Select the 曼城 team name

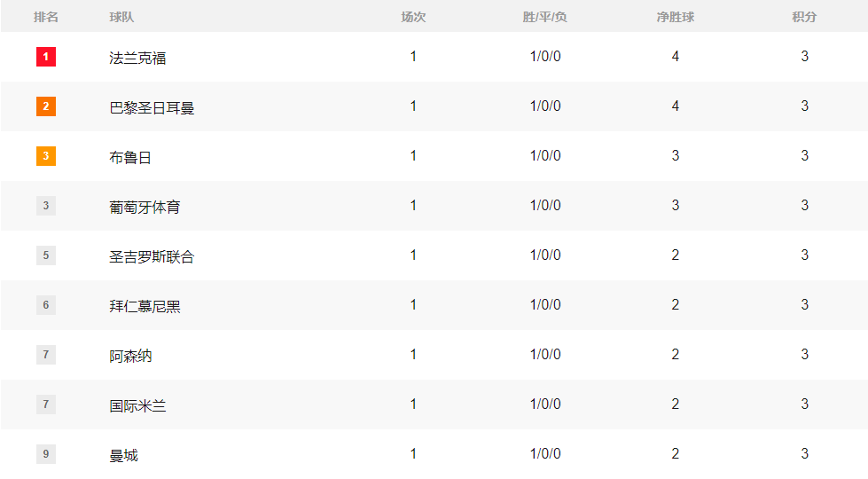pos(123,456)
